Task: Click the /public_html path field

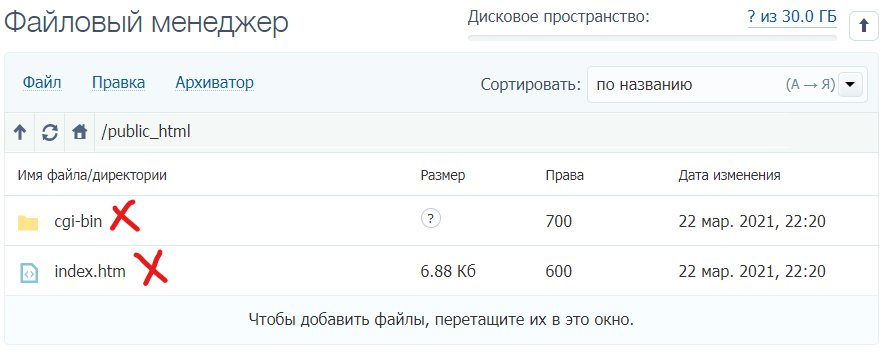Action: coord(442,132)
